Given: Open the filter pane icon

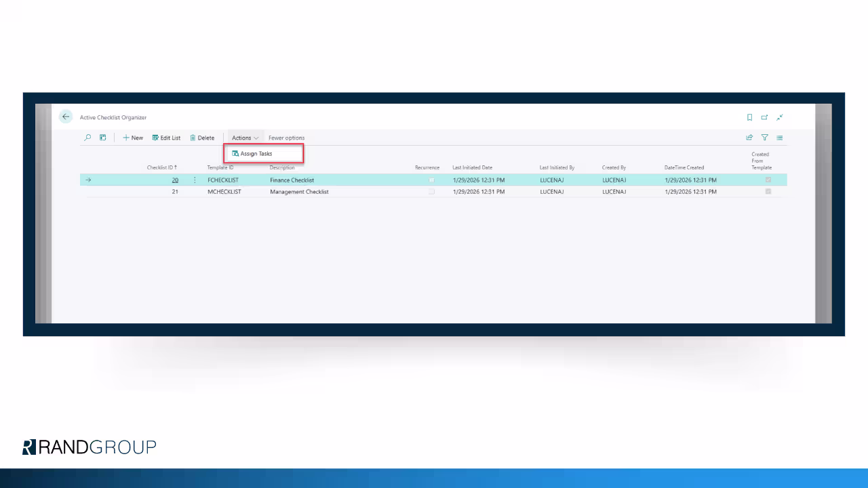Looking at the screenshot, I should [x=764, y=138].
